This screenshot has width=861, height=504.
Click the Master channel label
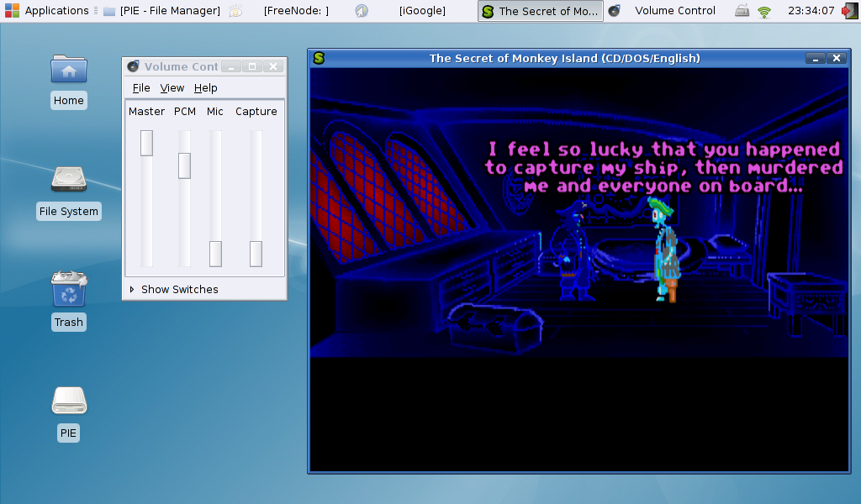coord(146,112)
